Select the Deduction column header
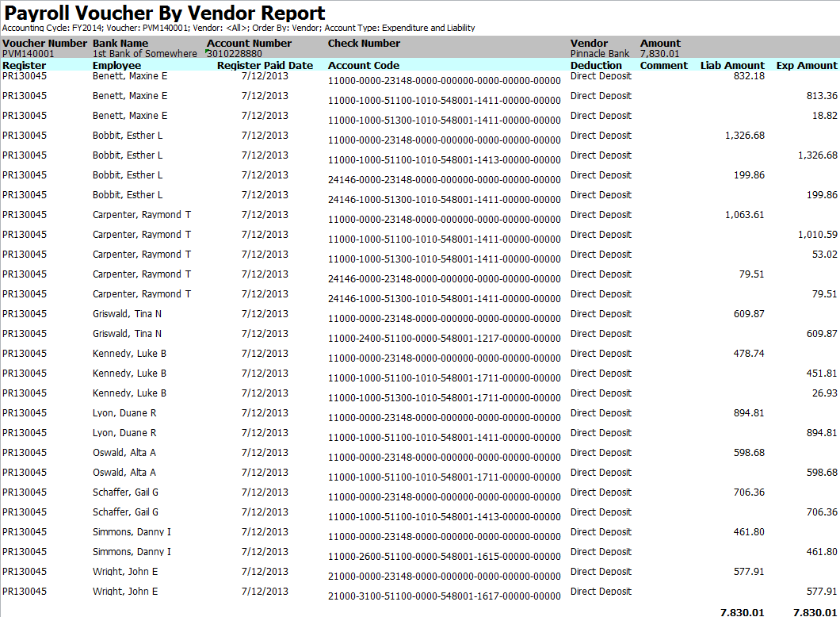The width and height of the screenshot is (840, 617). coord(596,65)
